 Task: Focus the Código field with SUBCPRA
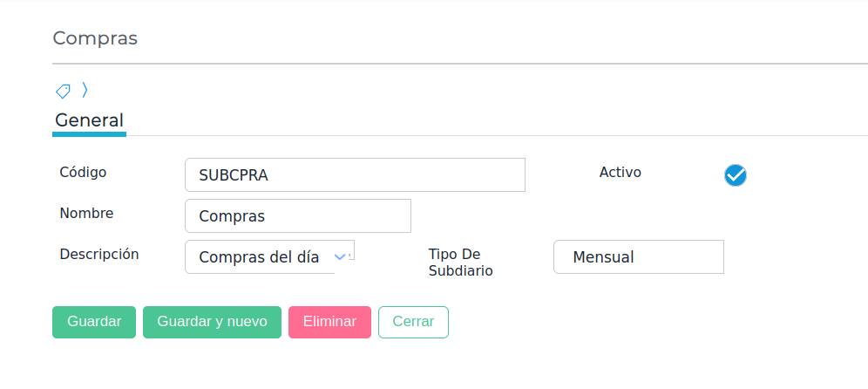355,174
